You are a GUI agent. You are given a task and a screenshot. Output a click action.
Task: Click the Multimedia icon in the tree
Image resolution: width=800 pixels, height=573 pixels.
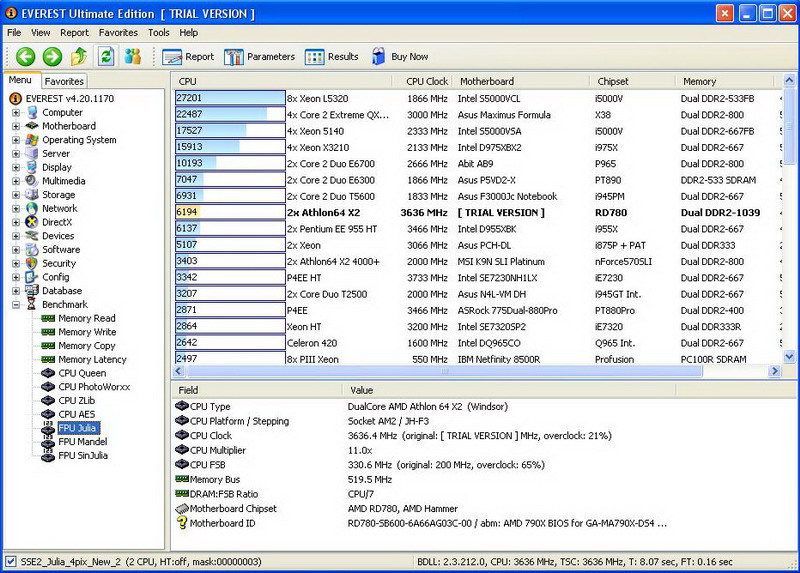pos(32,181)
